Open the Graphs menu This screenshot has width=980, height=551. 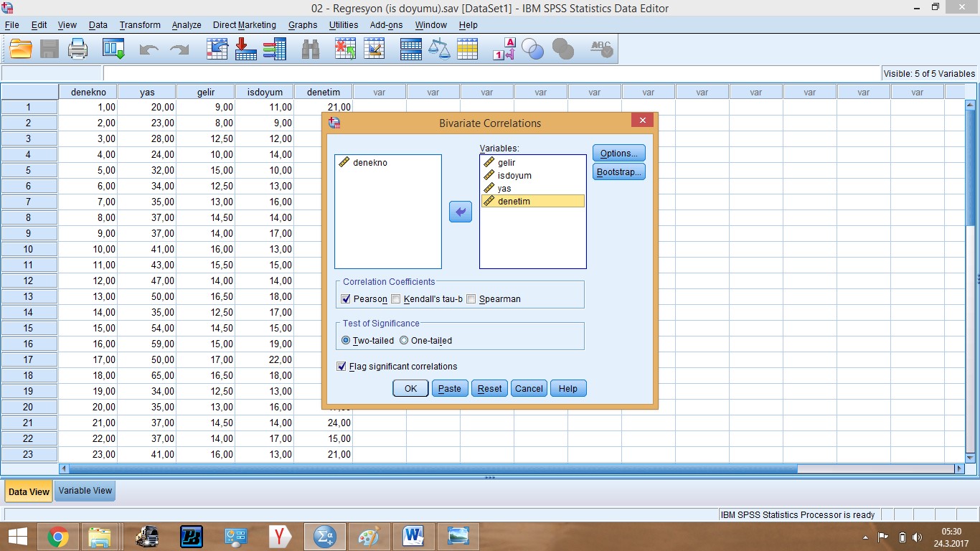pos(303,24)
